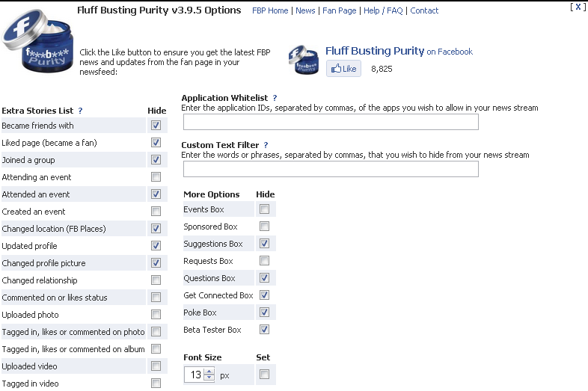
Task: Open Application Whitelist help question mark
Action: pos(275,98)
